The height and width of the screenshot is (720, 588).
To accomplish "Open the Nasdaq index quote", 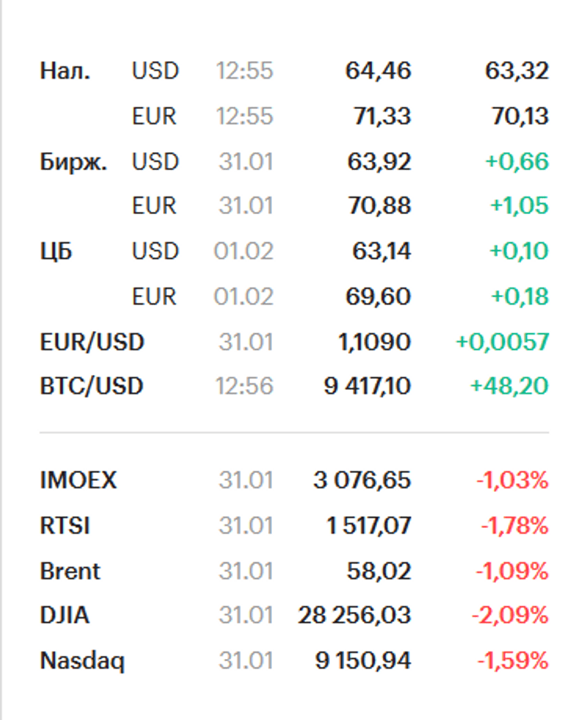I will 82,661.
